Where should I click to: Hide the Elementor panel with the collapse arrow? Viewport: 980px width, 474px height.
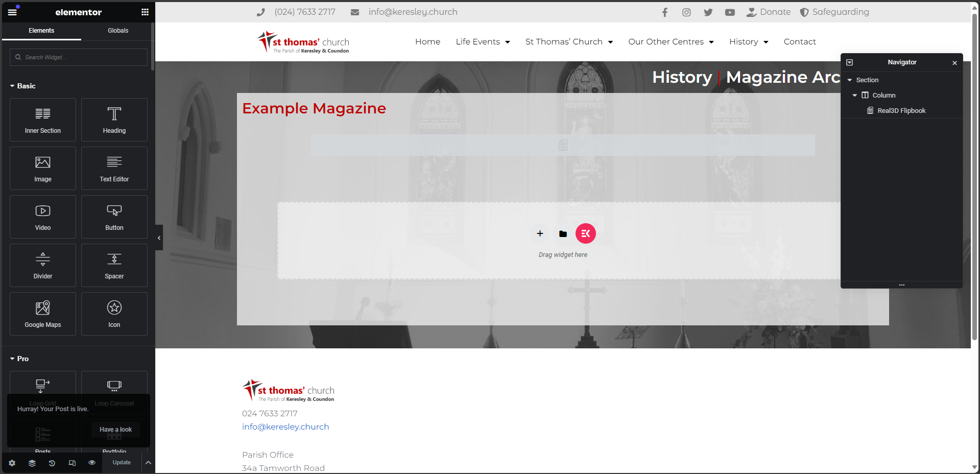tap(159, 238)
